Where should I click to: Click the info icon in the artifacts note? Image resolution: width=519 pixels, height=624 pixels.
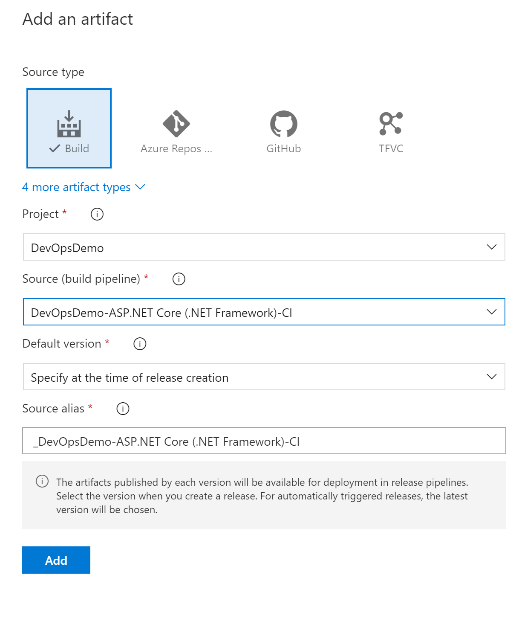(42, 482)
